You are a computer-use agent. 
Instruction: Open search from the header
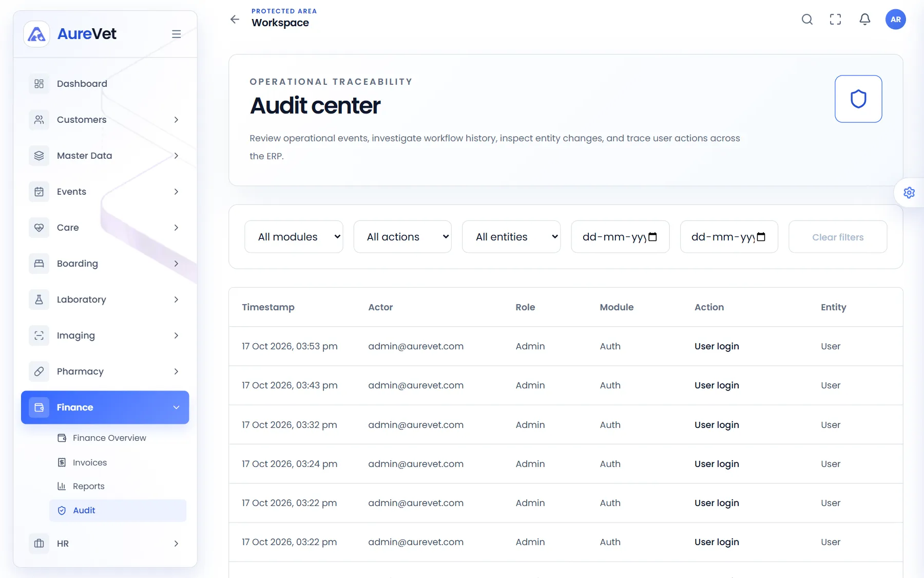point(807,20)
